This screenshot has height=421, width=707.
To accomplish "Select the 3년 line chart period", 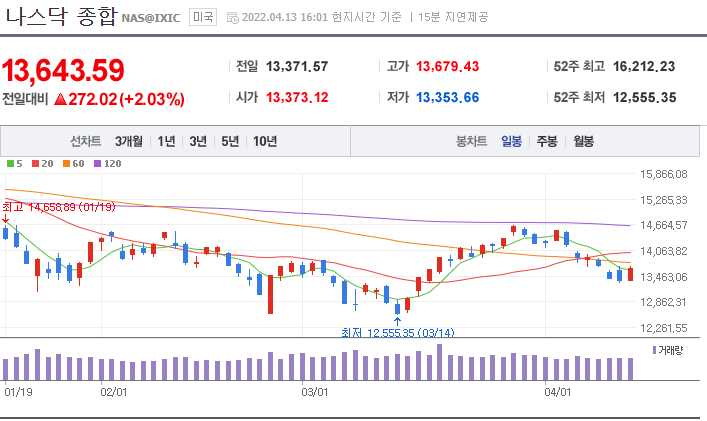I will pyautogui.click(x=198, y=142).
